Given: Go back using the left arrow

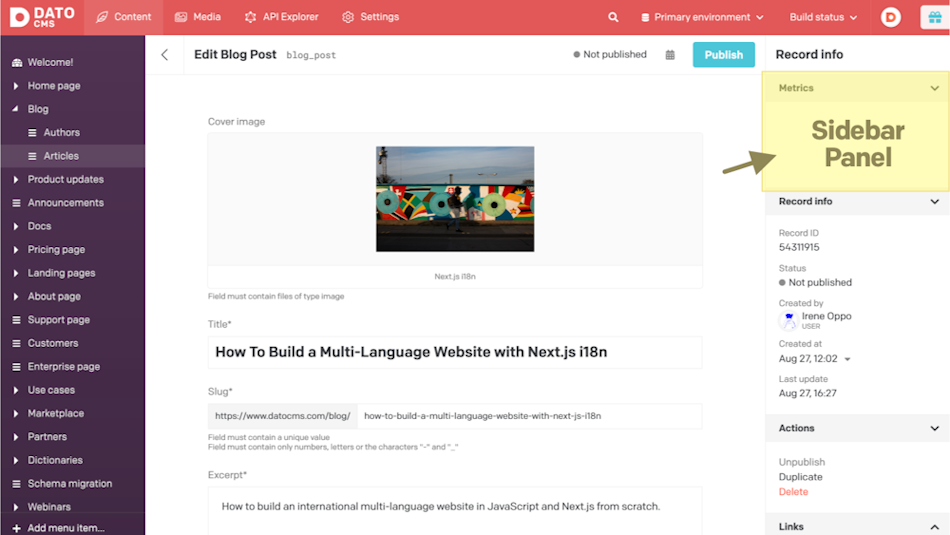Looking at the screenshot, I should (164, 55).
